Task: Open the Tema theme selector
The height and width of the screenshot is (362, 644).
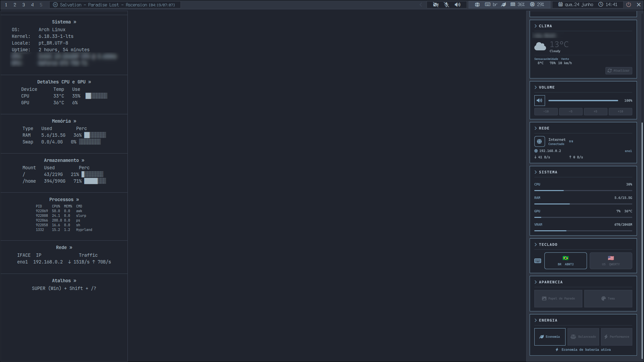Action: point(608,299)
